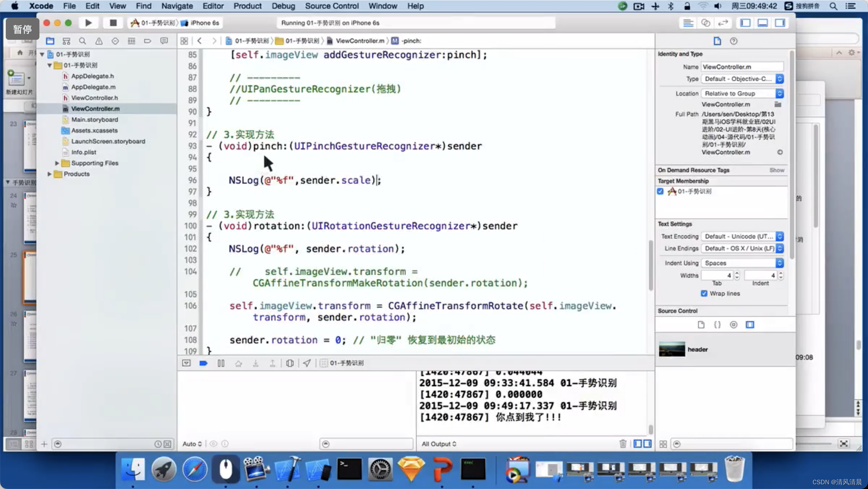Select Indent Using Spaces dropdown

tap(743, 263)
